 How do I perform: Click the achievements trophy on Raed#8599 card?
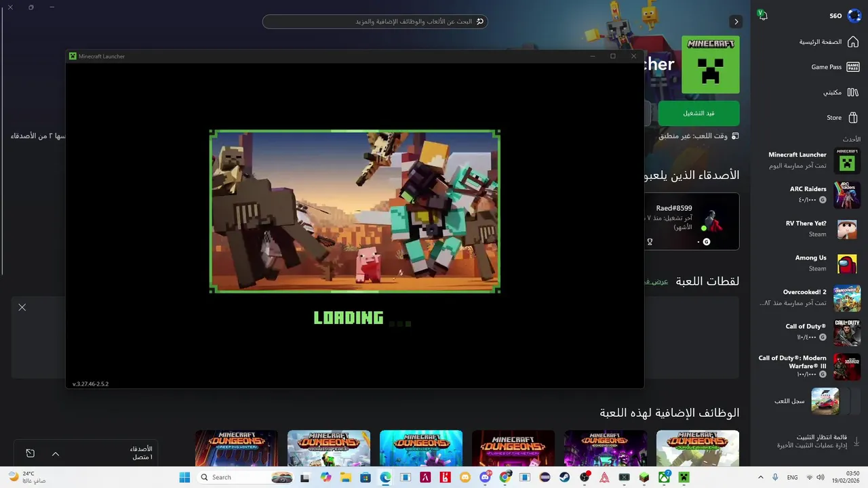[650, 241]
